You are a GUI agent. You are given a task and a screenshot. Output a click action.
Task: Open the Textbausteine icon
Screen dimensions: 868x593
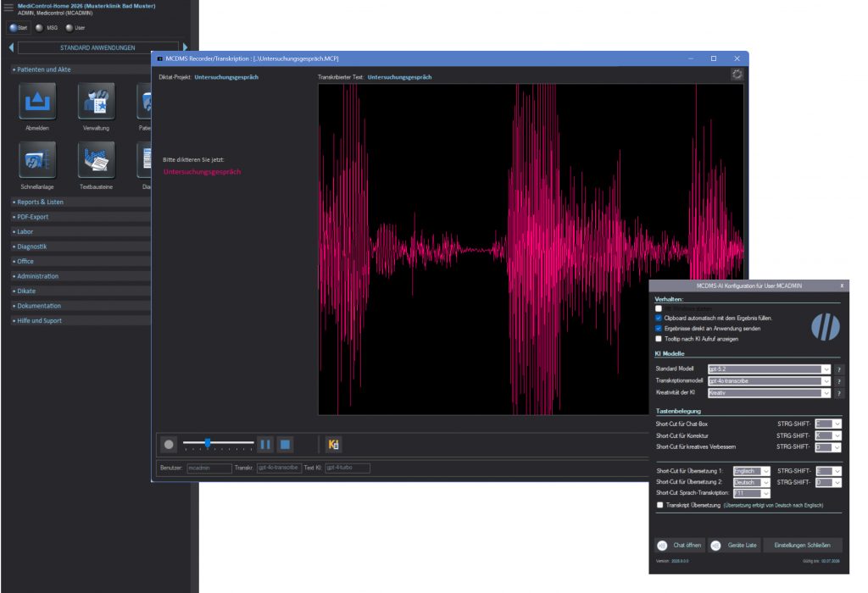point(96,160)
